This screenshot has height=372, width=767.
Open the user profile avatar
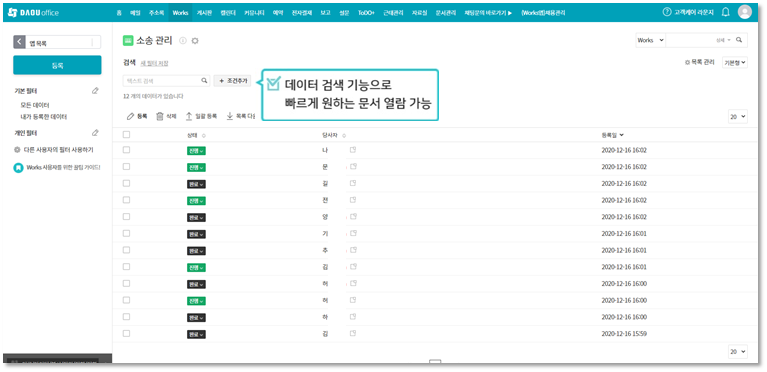coord(744,12)
